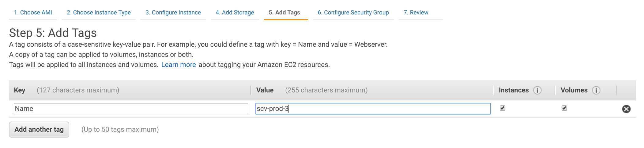644x148 pixels.
Task: Focus the Key field containing Name
Action: coord(131,109)
